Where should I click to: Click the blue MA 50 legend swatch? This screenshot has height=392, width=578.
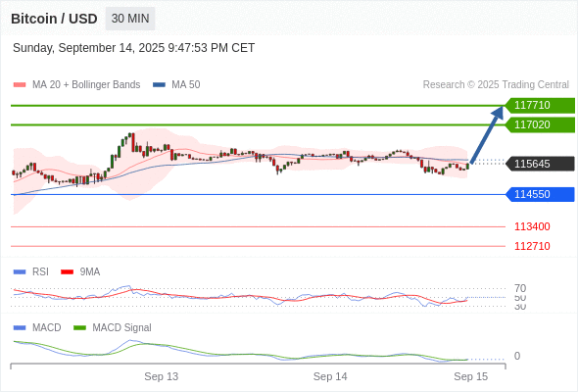(x=159, y=85)
